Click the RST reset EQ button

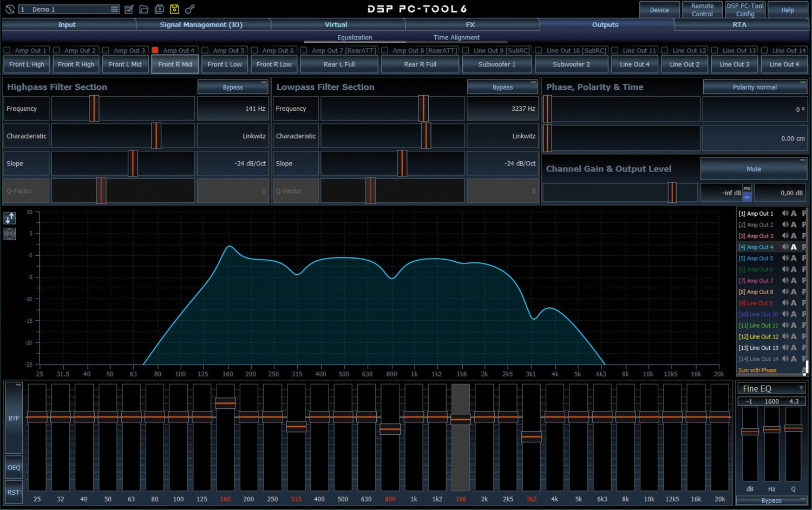tap(14, 492)
